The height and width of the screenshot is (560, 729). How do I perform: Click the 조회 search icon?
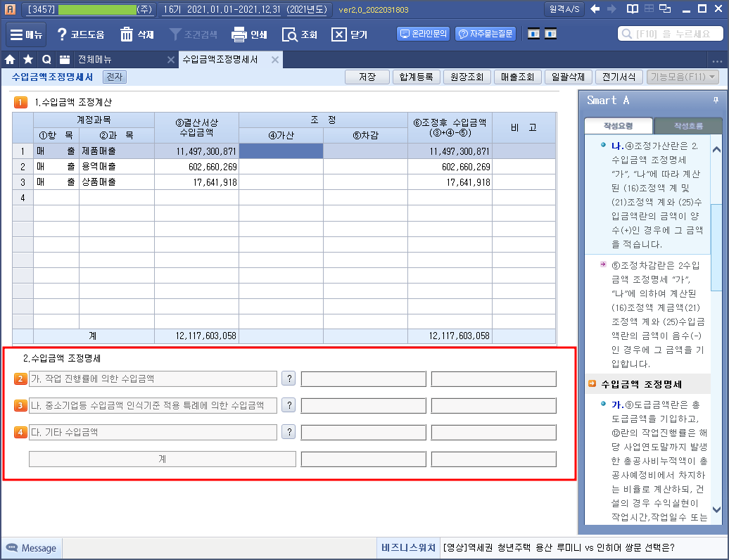(300, 34)
